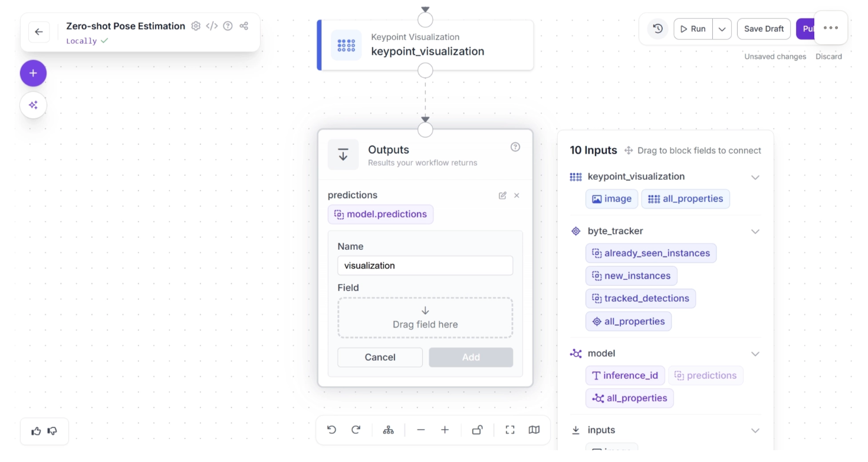
Task: Click the purple add block plus button
Action: 33,73
